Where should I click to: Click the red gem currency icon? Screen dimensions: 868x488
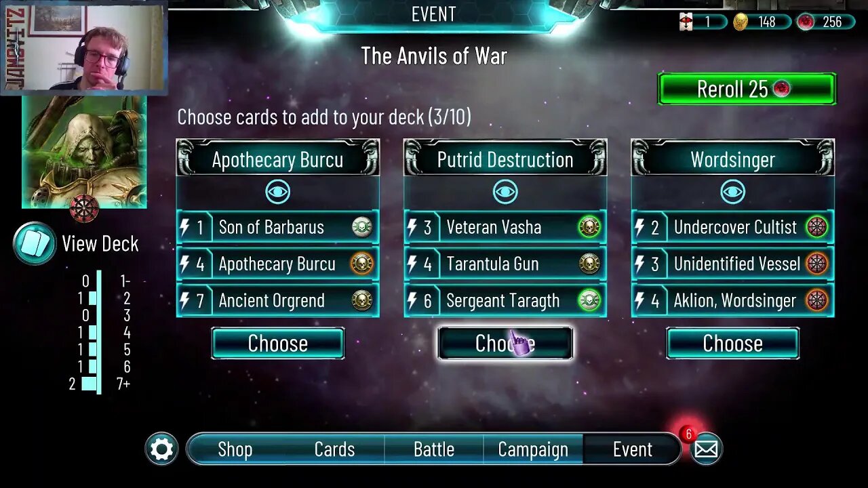click(806, 22)
